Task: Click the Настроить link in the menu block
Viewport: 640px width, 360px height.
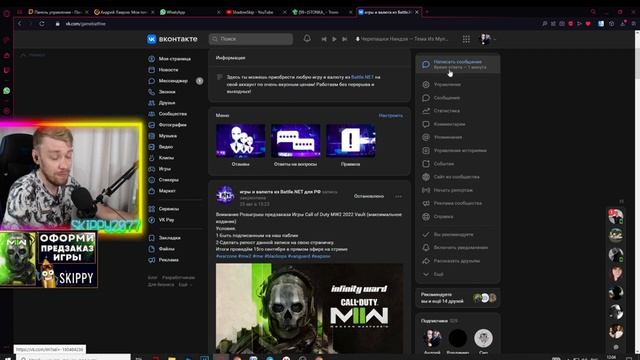Action: coord(391,116)
